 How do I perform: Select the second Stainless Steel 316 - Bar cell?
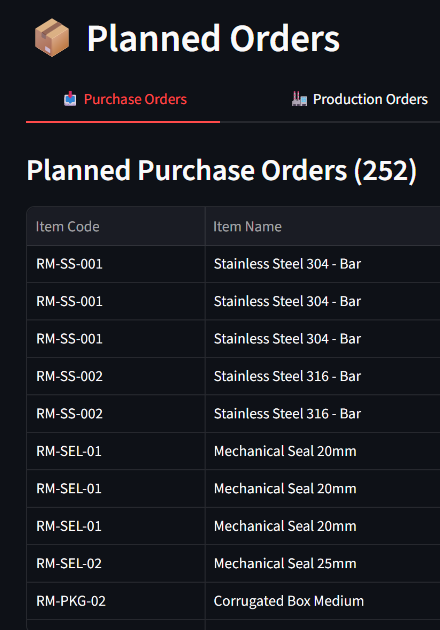(x=322, y=414)
